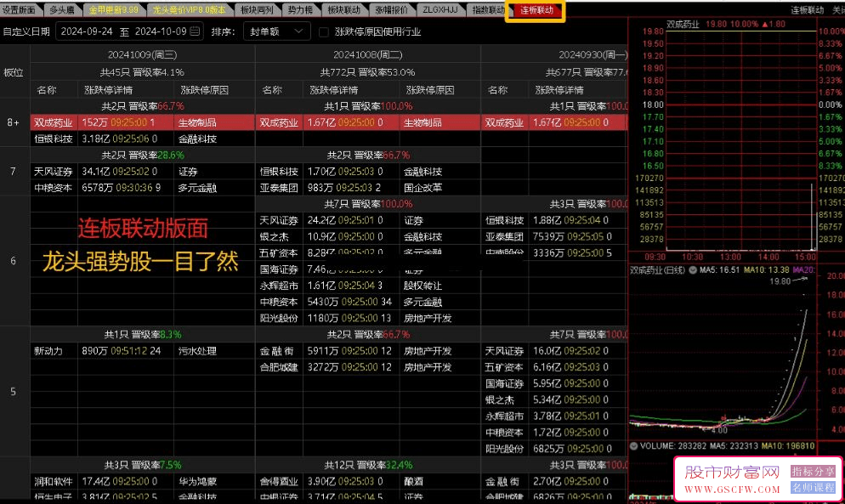The width and height of the screenshot is (845, 504).
Task: Select 天风证券 row with 16.0亿
Action: pyautogui.click(x=554, y=351)
